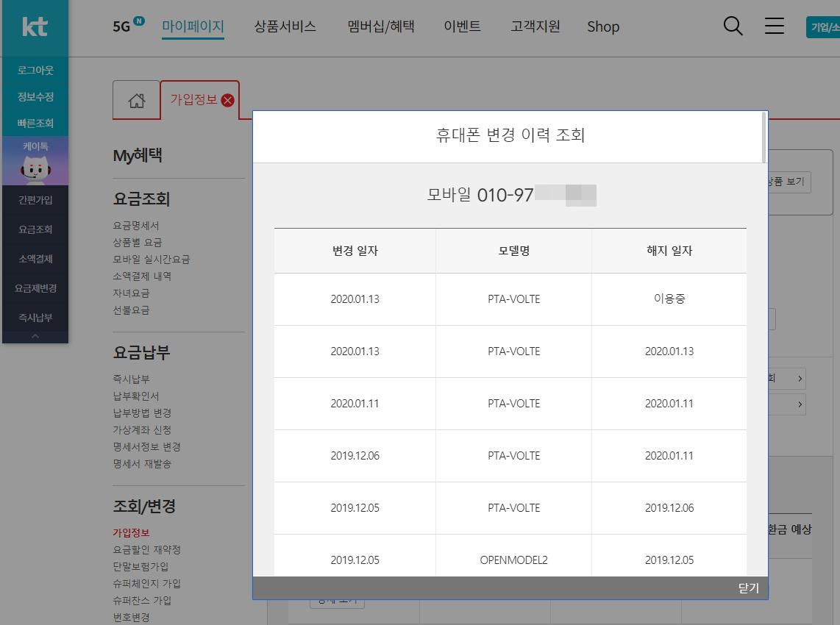Open the hamburger menu icon
The width and height of the screenshot is (840, 625).
coord(774,26)
